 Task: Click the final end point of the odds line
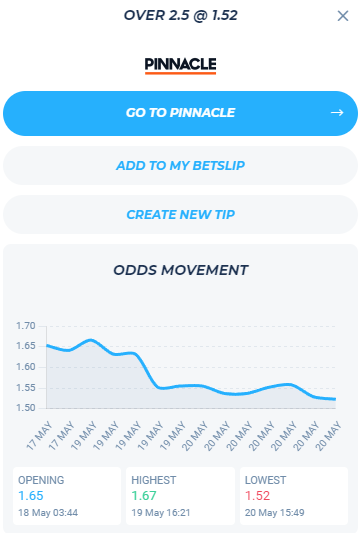pyautogui.click(x=335, y=399)
